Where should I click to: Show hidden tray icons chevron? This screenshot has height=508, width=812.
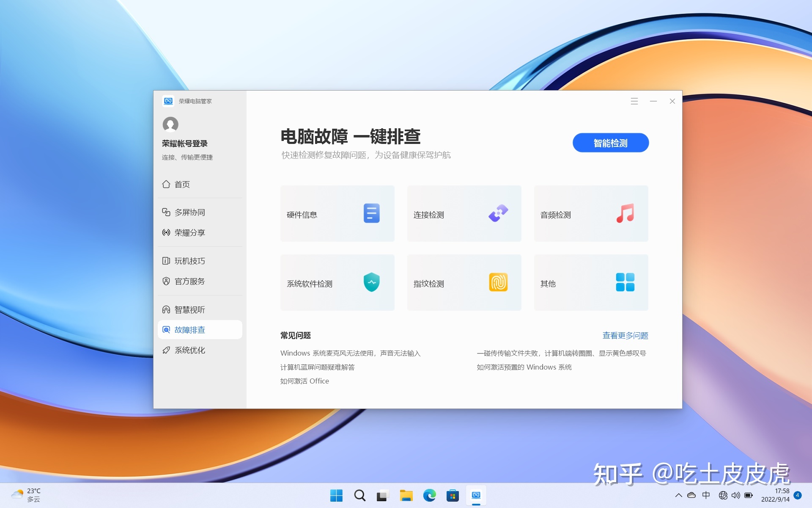[x=678, y=495]
